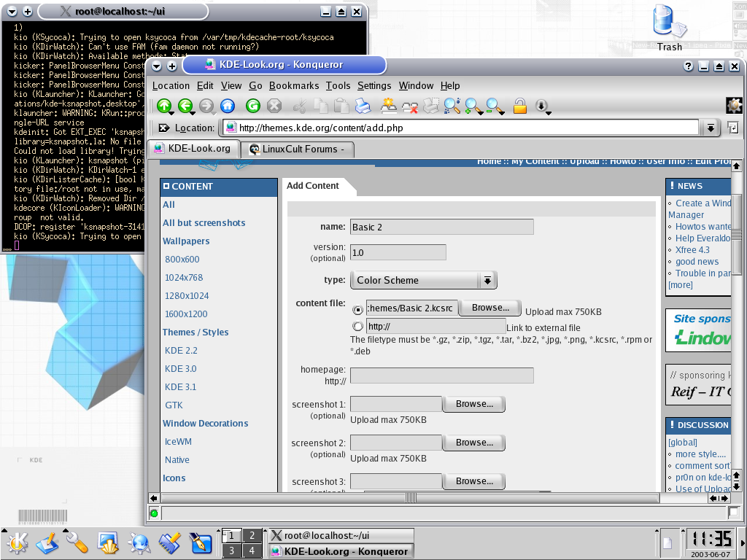Click the Cut scissors icon
The height and width of the screenshot is (560, 747).
[x=299, y=106]
